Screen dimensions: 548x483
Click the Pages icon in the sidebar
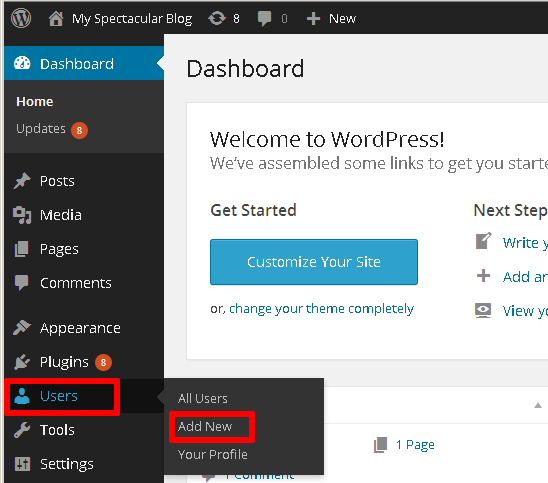22,249
